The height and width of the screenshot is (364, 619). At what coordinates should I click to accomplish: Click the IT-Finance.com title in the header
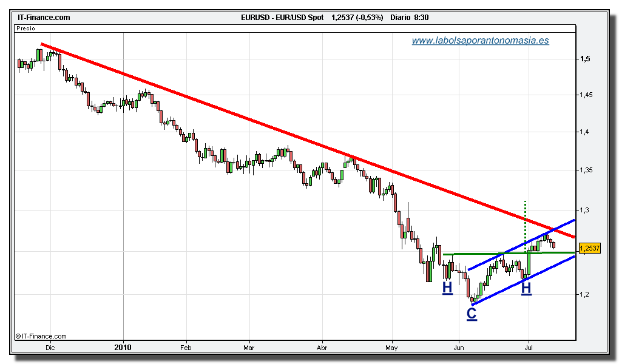click(x=44, y=18)
